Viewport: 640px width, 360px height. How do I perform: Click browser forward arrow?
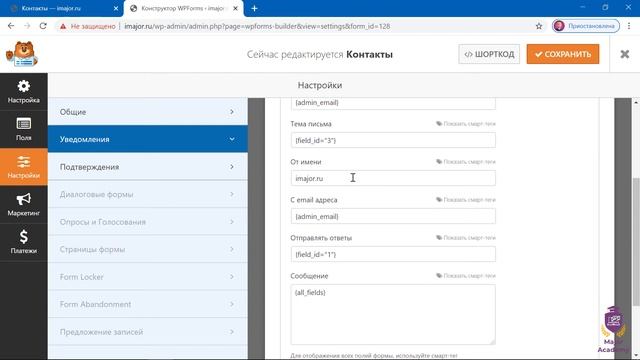(x=27, y=26)
